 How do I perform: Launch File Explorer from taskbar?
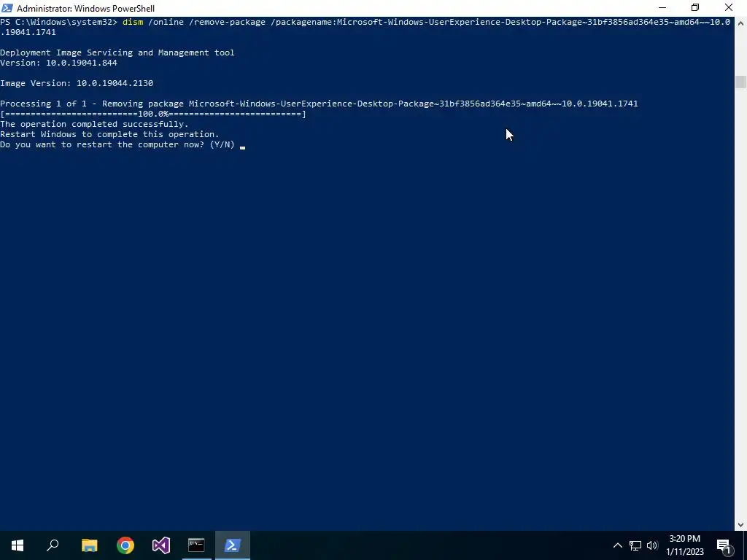[89, 545]
